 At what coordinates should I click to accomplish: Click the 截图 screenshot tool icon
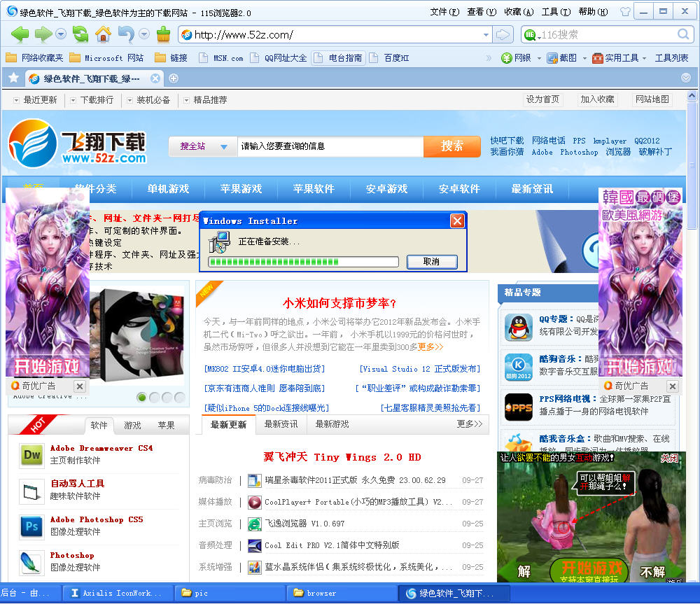552,58
